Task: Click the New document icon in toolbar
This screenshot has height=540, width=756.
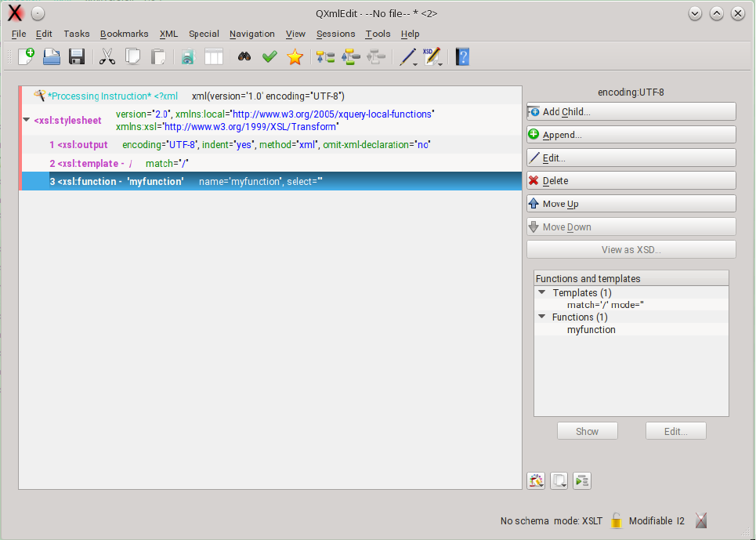Action: coord(26,56)
